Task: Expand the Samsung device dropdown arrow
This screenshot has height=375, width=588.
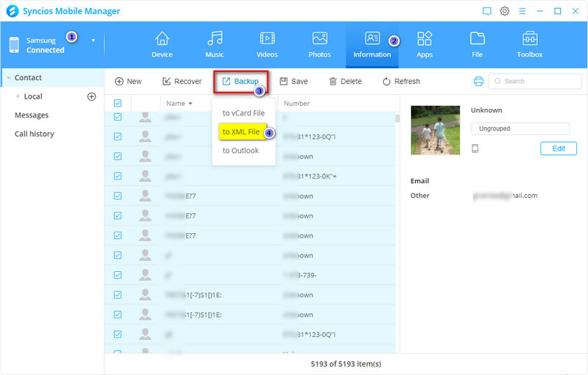Action: click(x=93, y=40)
